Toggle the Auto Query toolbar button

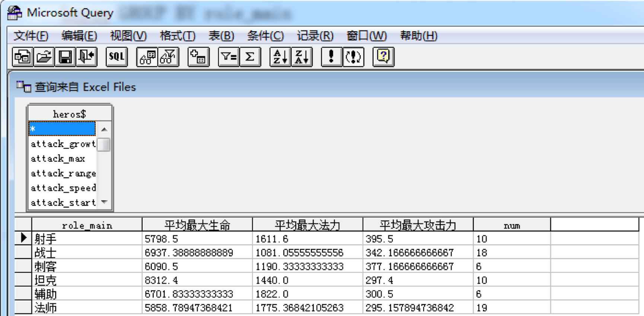tap(353, 57)
